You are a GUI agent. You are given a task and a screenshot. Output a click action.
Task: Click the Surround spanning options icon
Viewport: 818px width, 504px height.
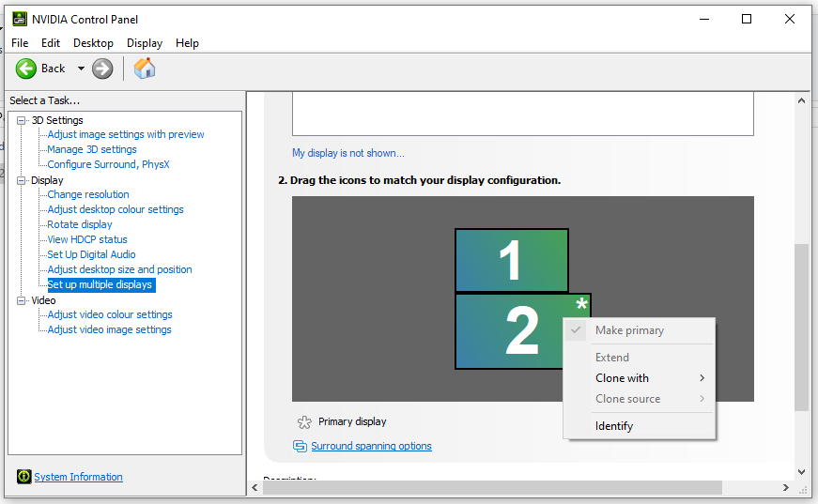tap(300, 446)
